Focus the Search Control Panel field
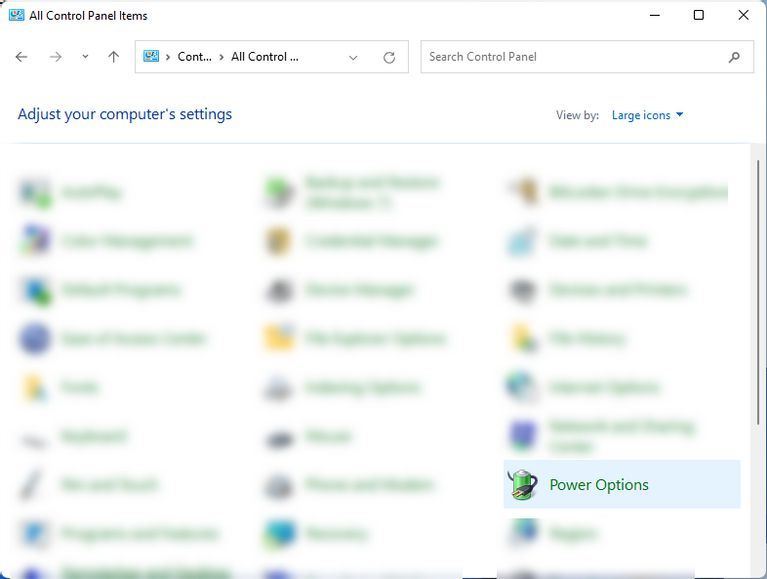Screen dimensions: 767x579 tap(570, 57)
